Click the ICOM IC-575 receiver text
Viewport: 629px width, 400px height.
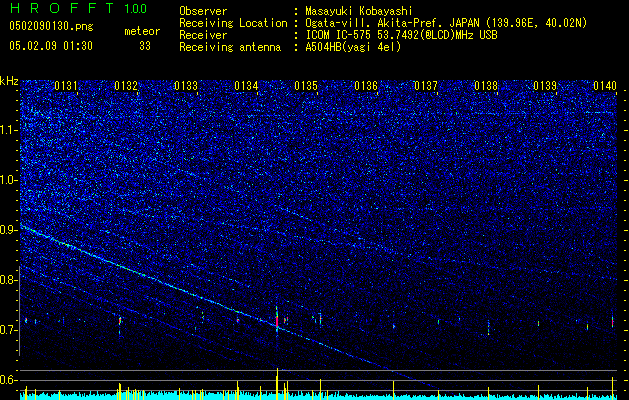(401, 35)
